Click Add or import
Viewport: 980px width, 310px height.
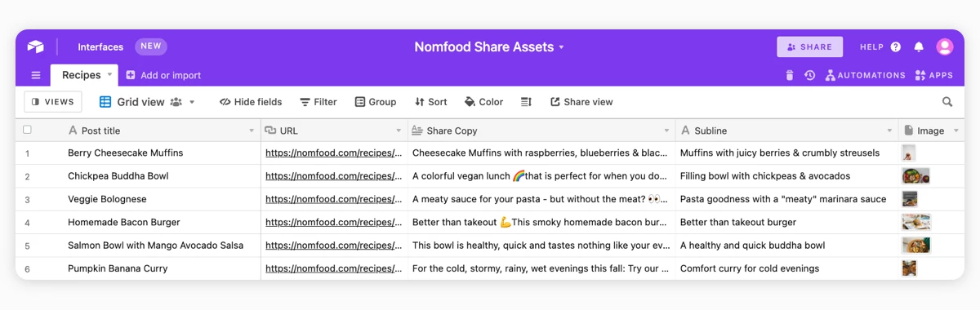[163, 75]
